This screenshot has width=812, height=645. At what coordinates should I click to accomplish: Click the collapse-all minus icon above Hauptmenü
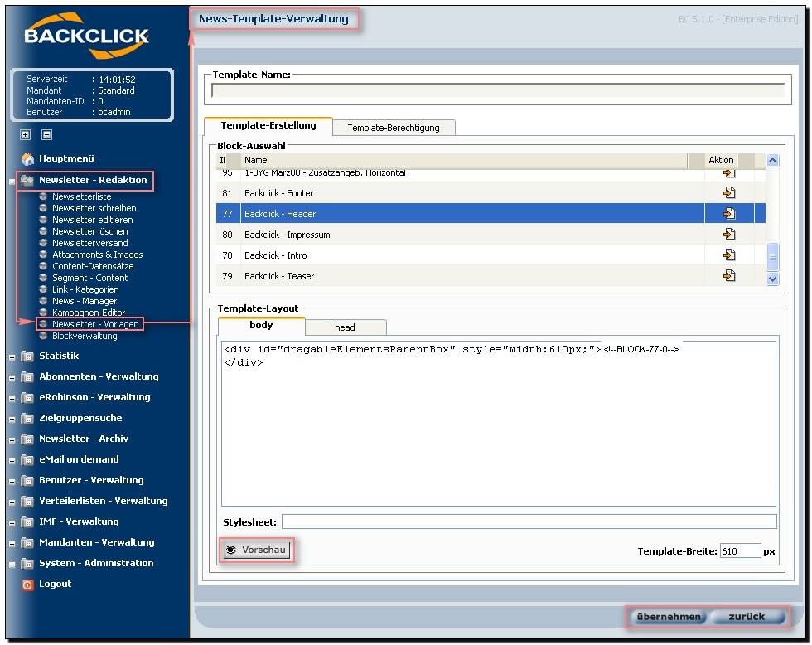(x=46, y=134)
